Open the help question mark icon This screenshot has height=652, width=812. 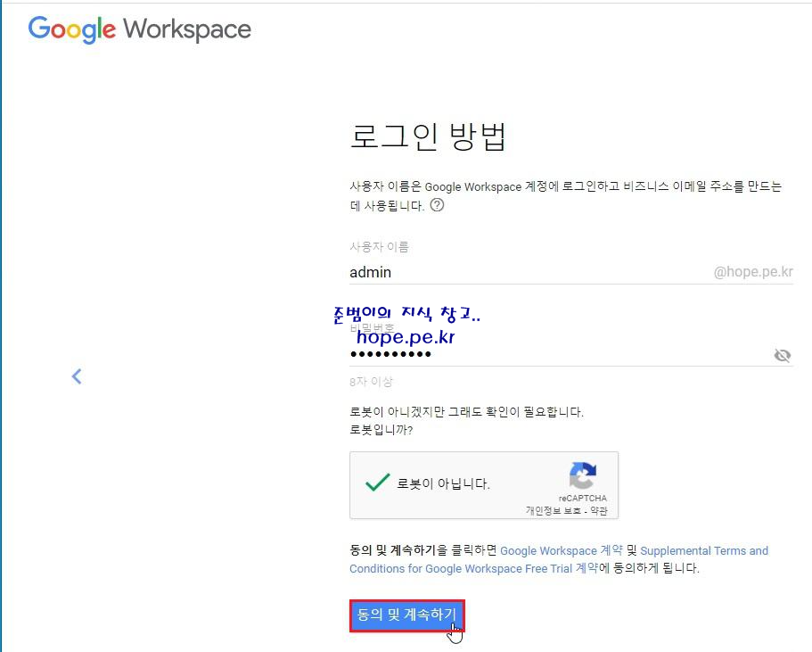[x=437, y=205]
